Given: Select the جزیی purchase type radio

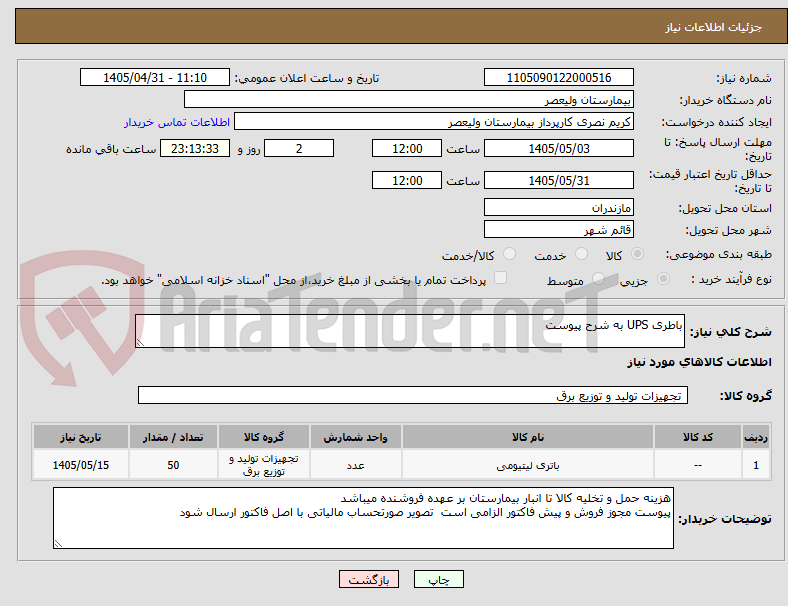Looking at the screenshot, I should (x=663, y=279).
